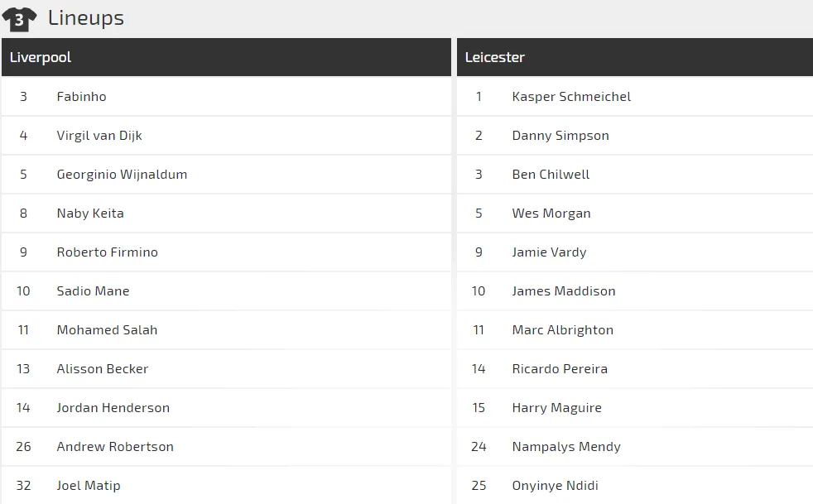The height and width of the screenshot is (504, 813).
Task: Choose Georginio Wijnaldum row
Action: point(227,175)
